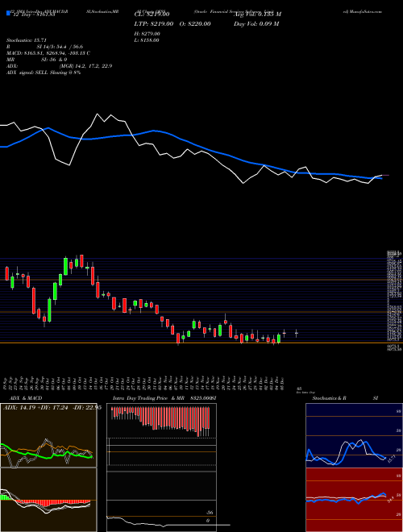Click the 'Stochastics & RSI' panel title
The image size is (403, 532).
pyautogui.click(x=345, y=398)
